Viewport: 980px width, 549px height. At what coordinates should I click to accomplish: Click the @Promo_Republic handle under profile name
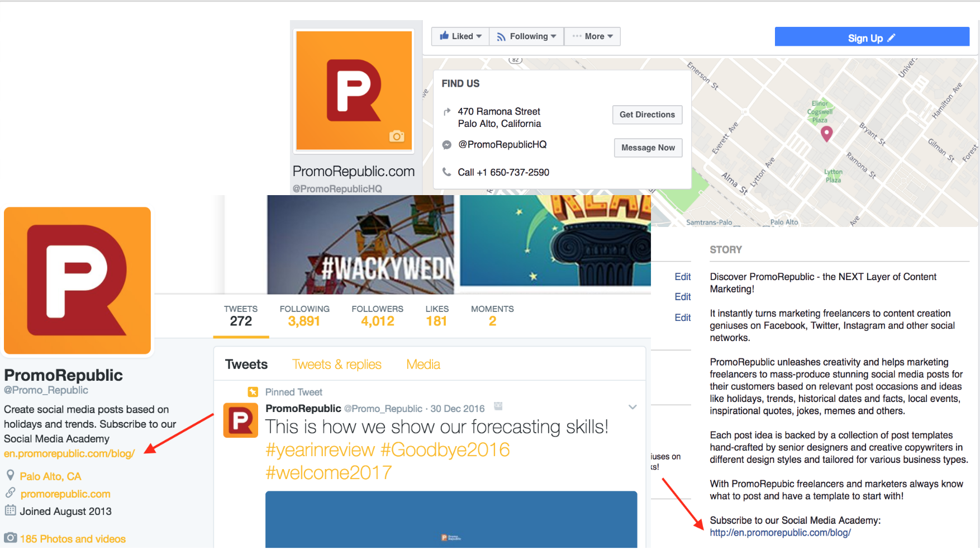[46, 390]
